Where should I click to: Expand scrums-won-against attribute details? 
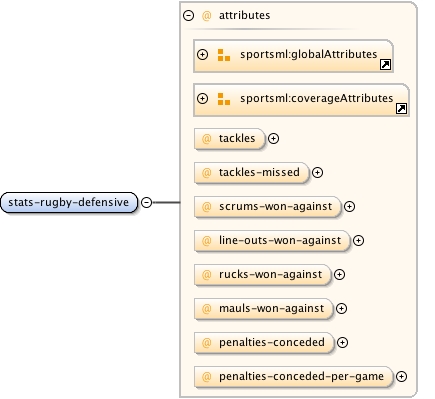click(x=349, y=206)
